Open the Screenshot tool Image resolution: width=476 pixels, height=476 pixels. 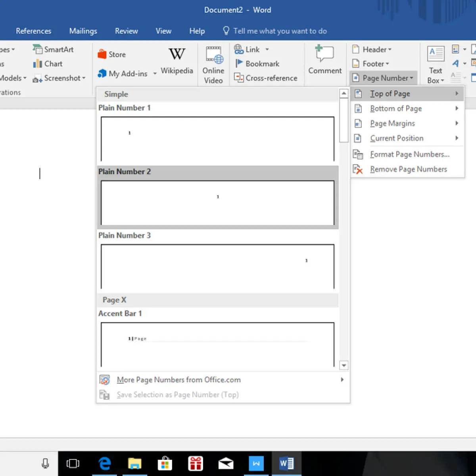[x=58, y=78]
